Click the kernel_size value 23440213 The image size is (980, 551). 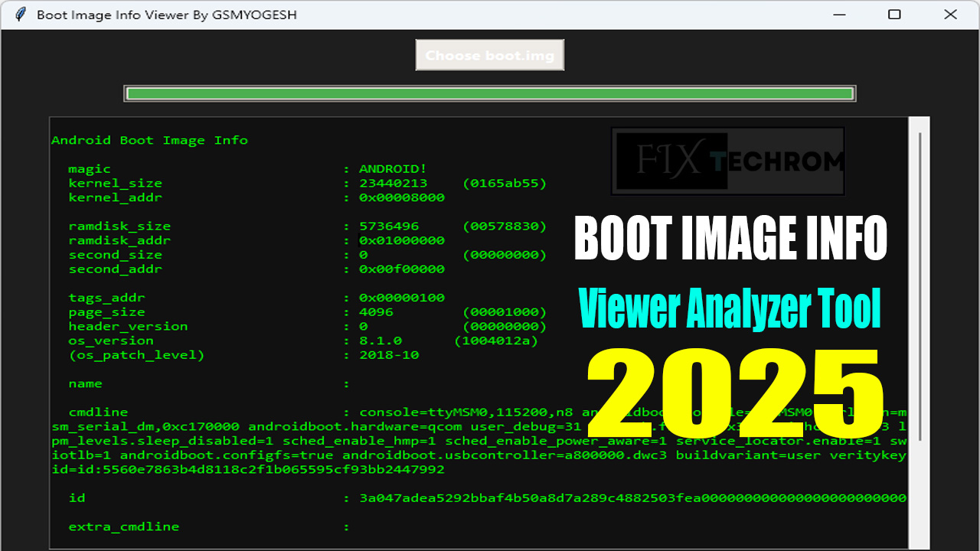394,184
